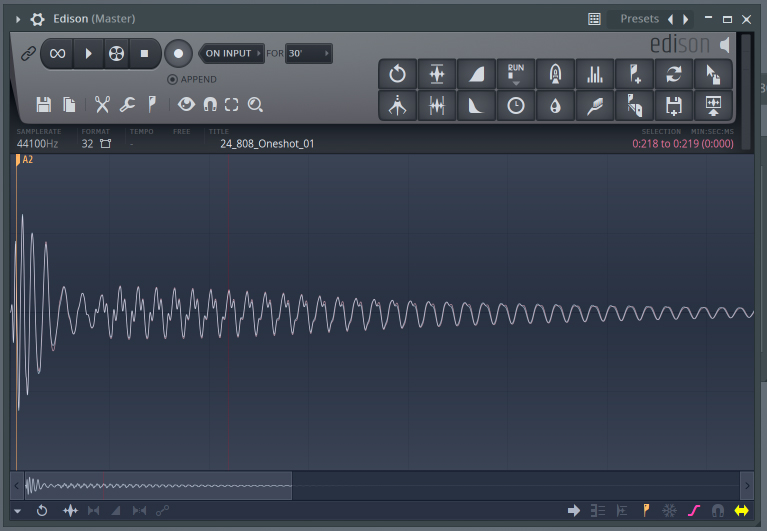The width and height of the screenshot is (767, 531).
Task: Open the 30' record duration dropdown
Action: coord(309,53)
